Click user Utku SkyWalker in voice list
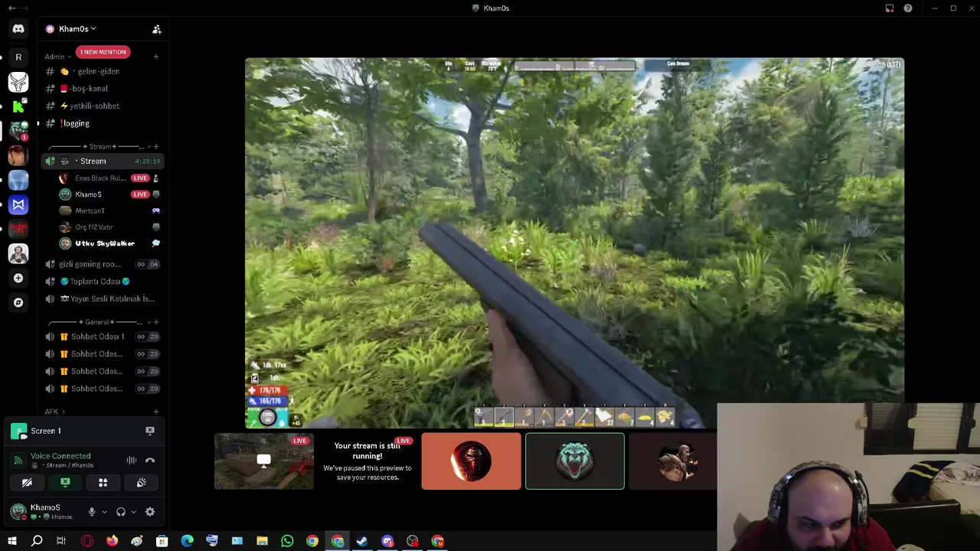Viewport: 980px width, 551px height. (109, 243)
